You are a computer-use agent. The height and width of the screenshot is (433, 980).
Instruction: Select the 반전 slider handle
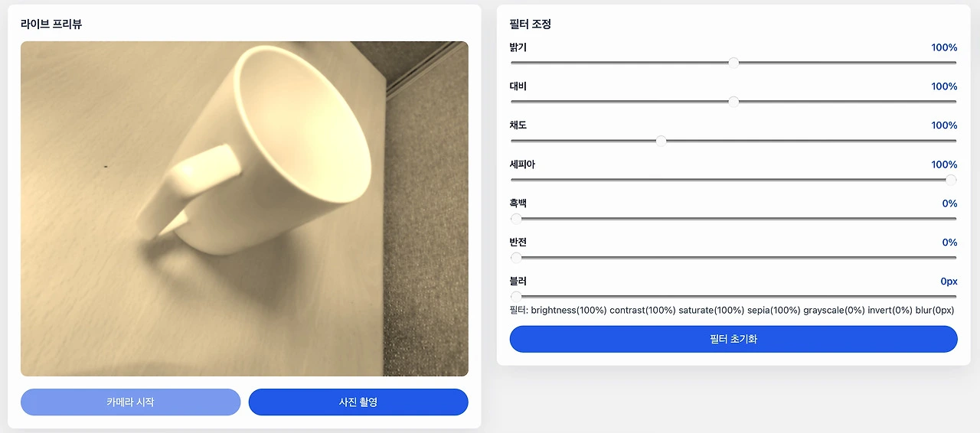pos(516,258)
